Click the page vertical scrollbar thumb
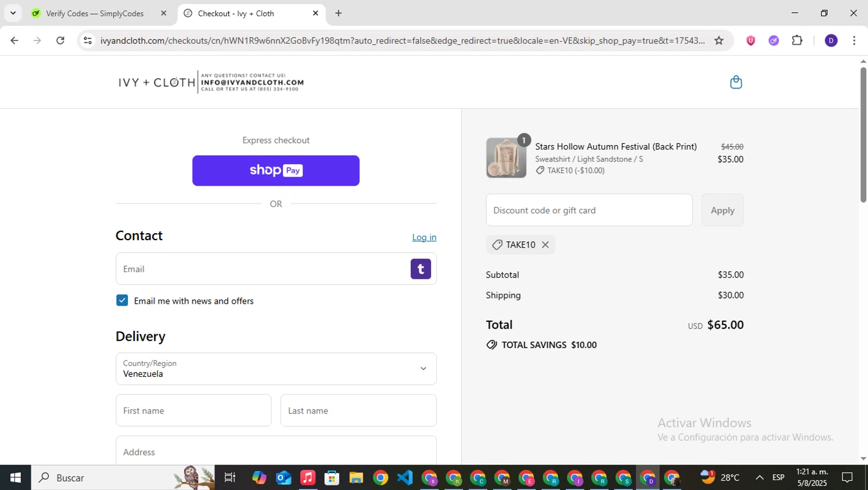This screenshot has width=868, height=490. tap(863, 134)
